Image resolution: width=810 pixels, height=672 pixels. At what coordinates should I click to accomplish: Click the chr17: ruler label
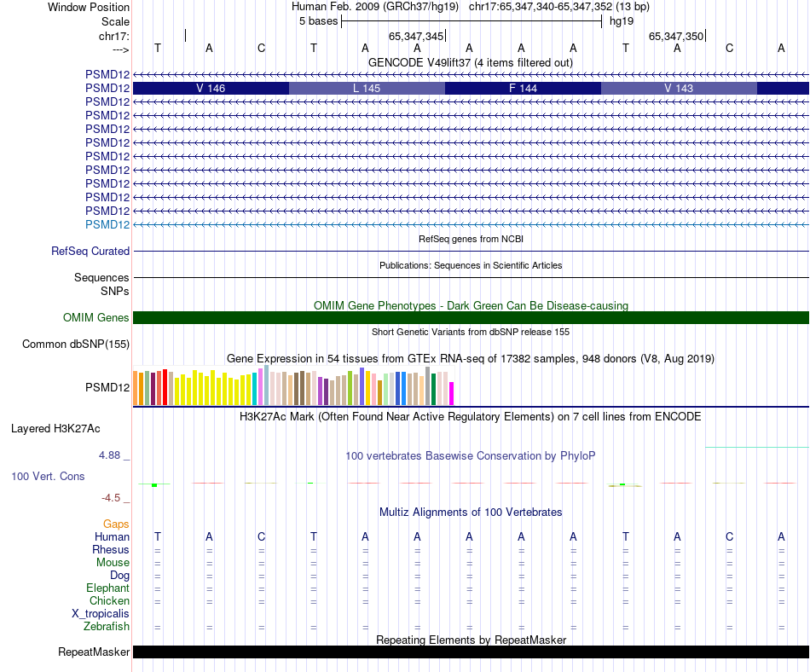click(x=114, y=36)
